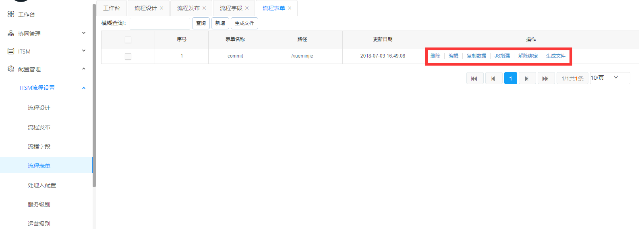Expand the 协同管理 menu chevron
Screen dimensions: 644x229
tap(84, 33)
